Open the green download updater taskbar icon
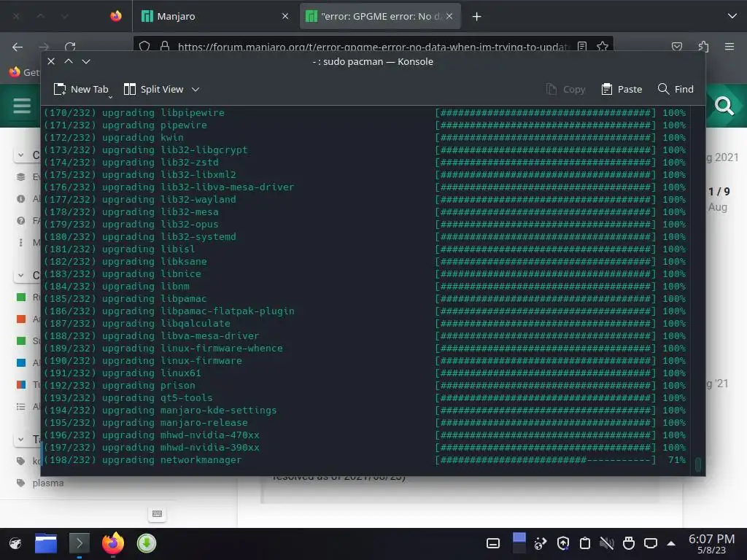 (146, 543)
